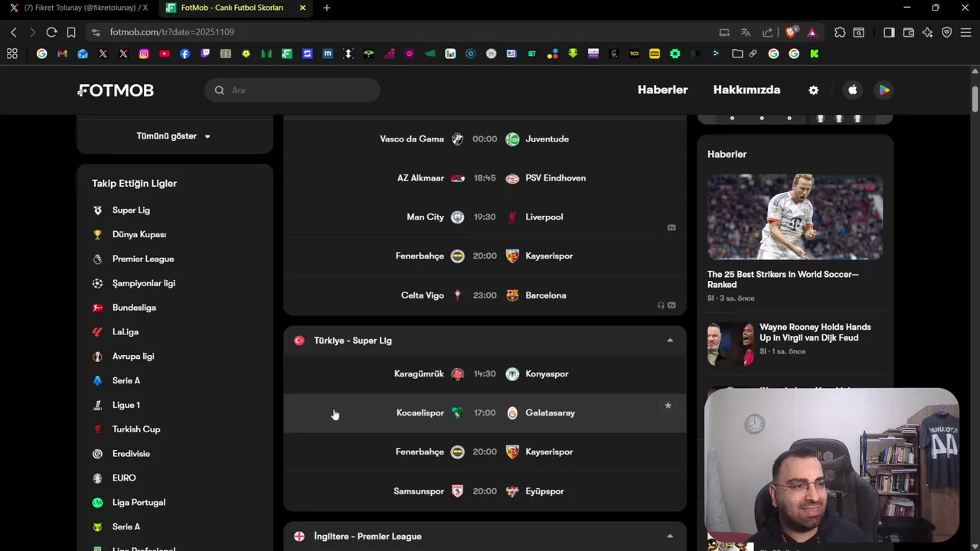
Task: Go back with the browser back arrow
Action: pos(14,32)
